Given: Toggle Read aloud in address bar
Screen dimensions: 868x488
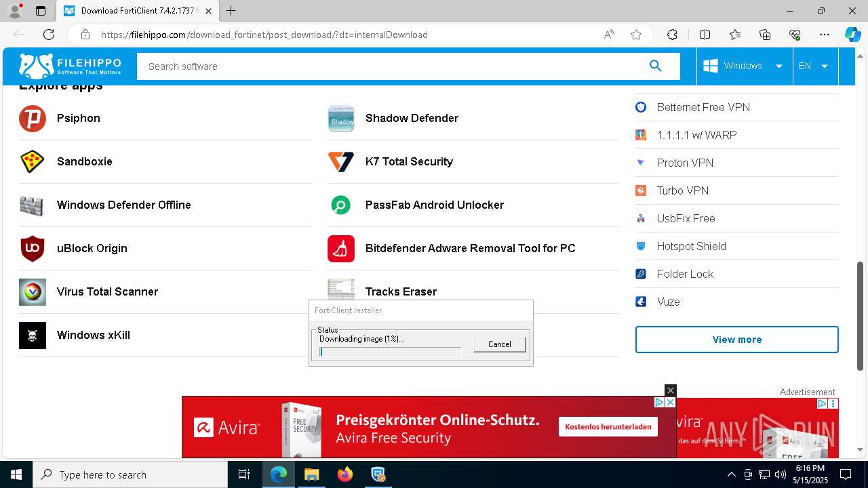Looking at the screenshot, I should click(x=609, y=35).
